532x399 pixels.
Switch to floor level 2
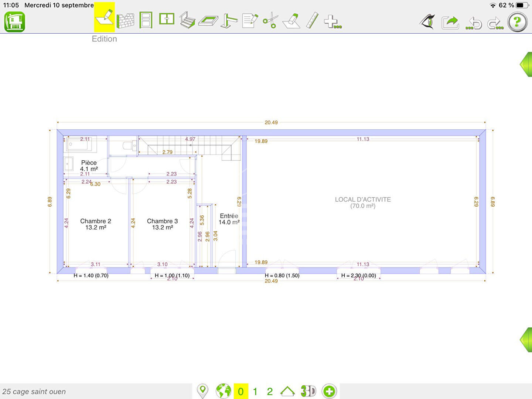pos(270,392)
